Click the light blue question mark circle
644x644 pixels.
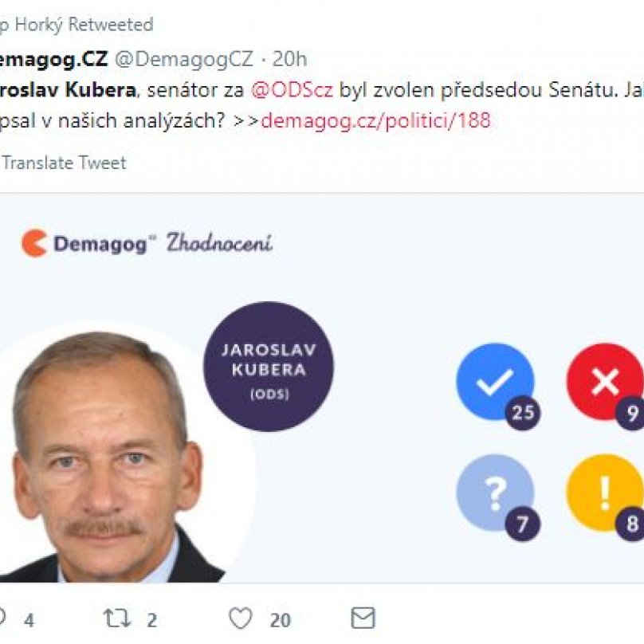[495, 493]
